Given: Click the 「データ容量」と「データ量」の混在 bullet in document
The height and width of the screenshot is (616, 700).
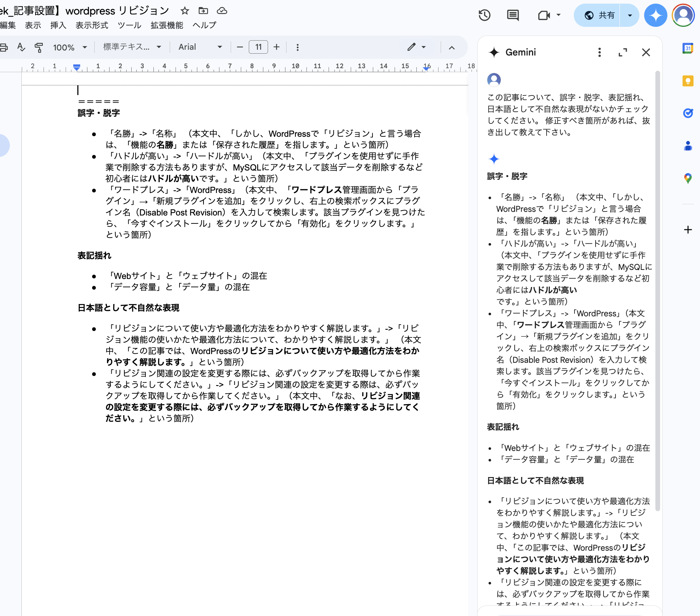Looking at the screenshot, I should tap(178, 287).
